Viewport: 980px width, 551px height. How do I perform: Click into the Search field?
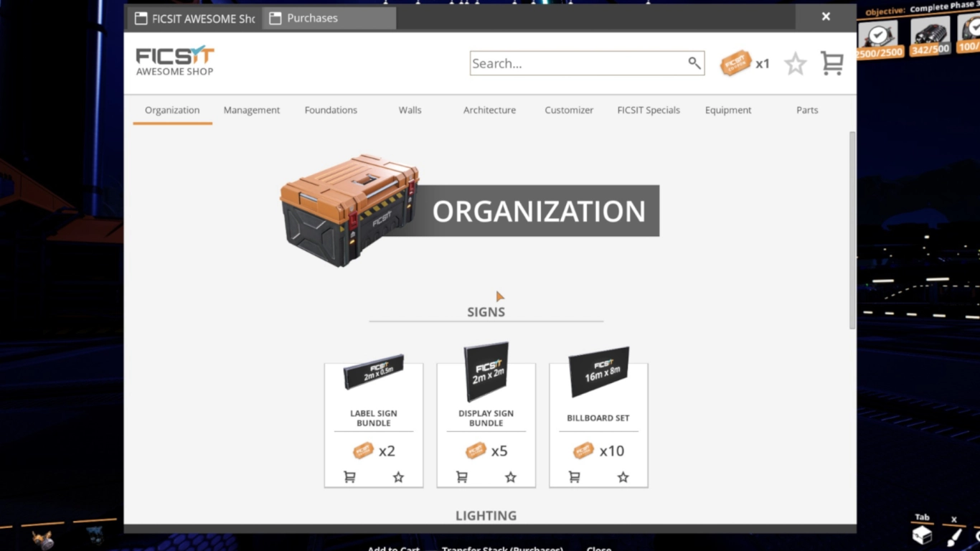[x=574, y=63]
